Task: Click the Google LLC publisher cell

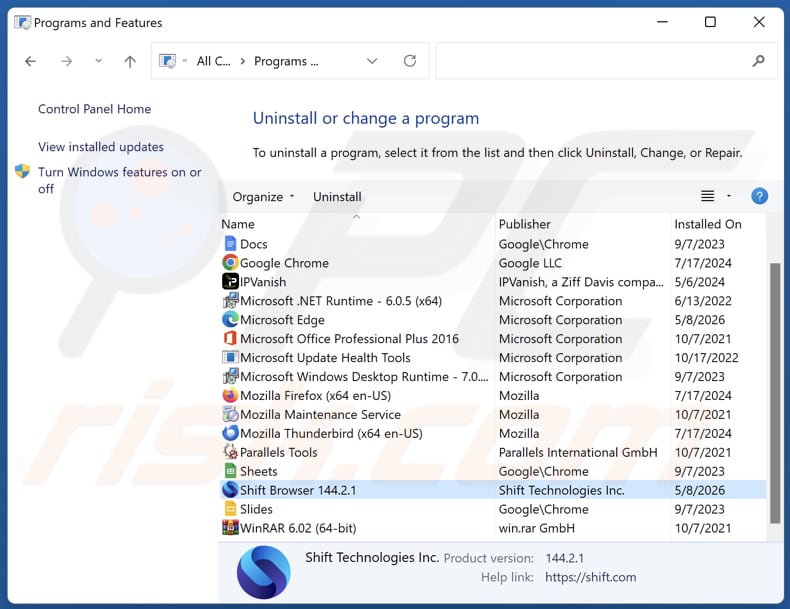Action: 530,263
